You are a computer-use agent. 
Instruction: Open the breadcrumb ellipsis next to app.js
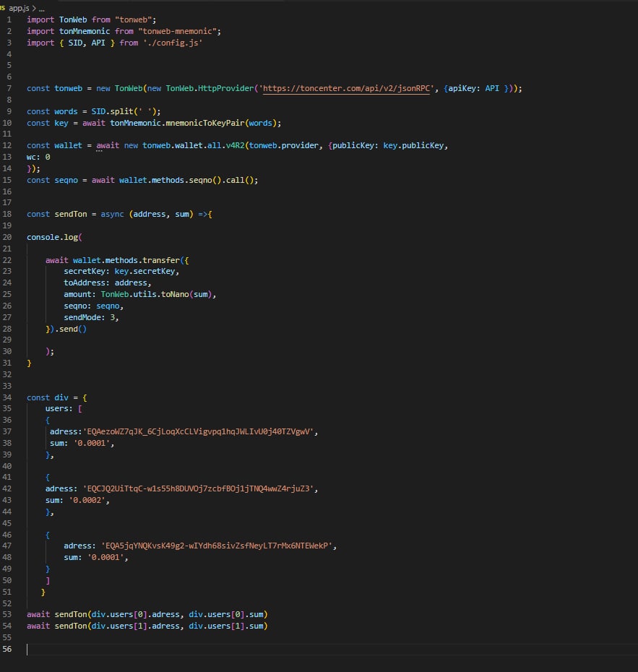tap(42, 9)
